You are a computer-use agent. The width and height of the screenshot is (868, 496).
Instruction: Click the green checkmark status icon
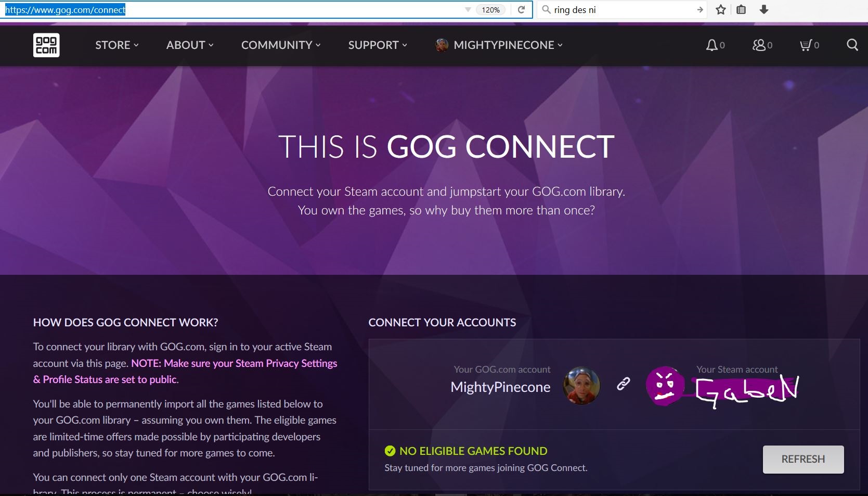tap(390, 451)
